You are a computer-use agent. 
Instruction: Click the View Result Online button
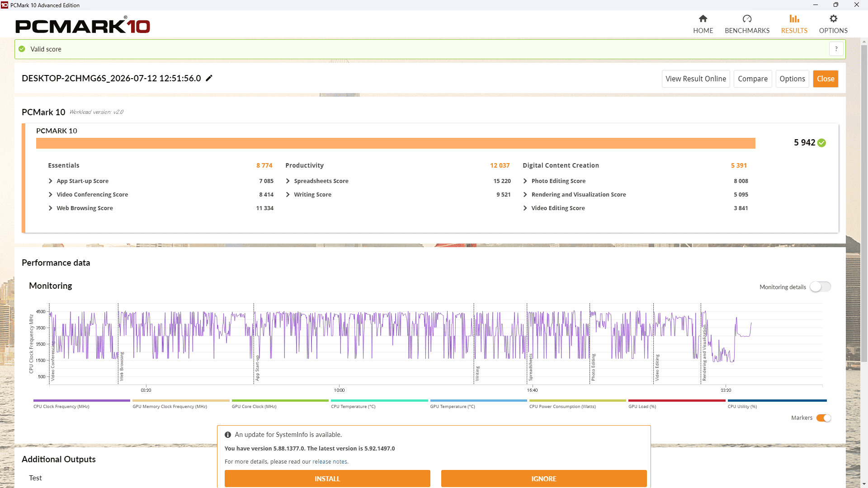[x=696, y=79]
